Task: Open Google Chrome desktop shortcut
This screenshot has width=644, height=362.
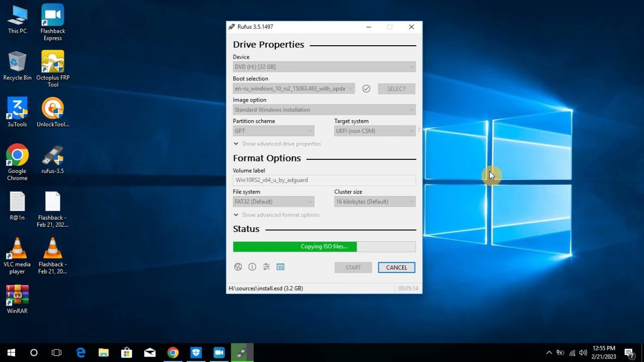Action: pos(17,162)
